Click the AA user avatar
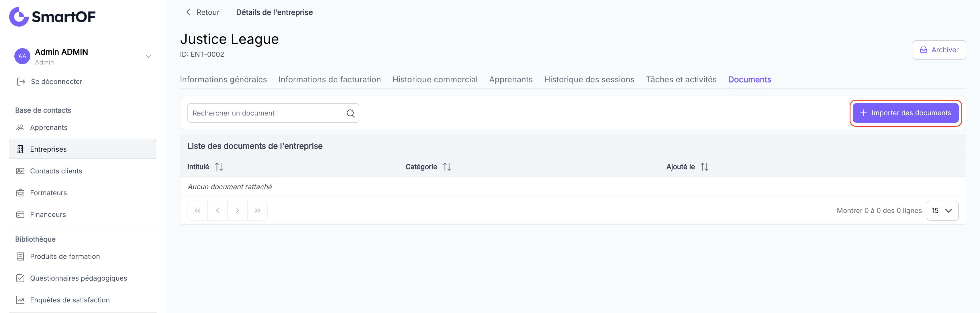Viewport: 980px width, 313px height. (22, 56)
